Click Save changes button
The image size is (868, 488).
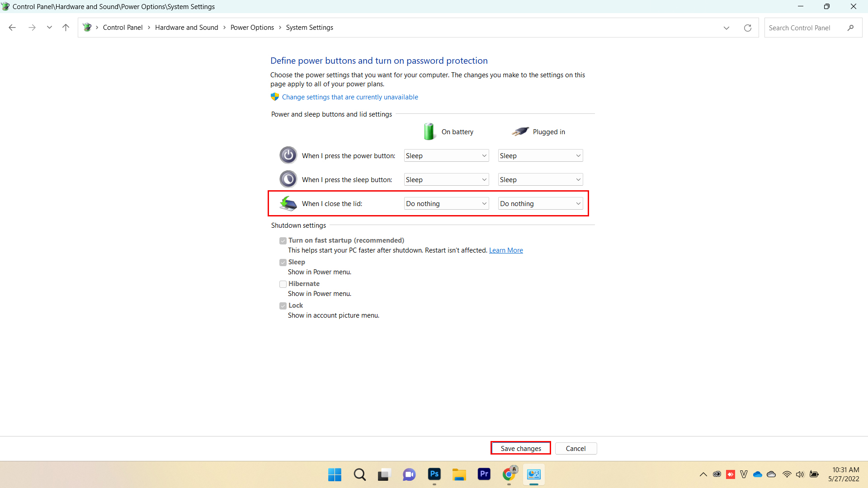[520, 447]
